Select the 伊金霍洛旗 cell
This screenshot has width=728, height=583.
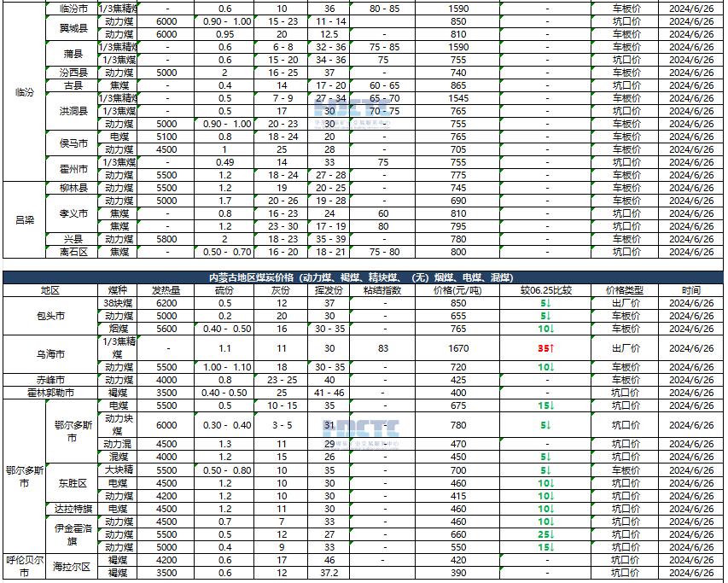[72, 534]
